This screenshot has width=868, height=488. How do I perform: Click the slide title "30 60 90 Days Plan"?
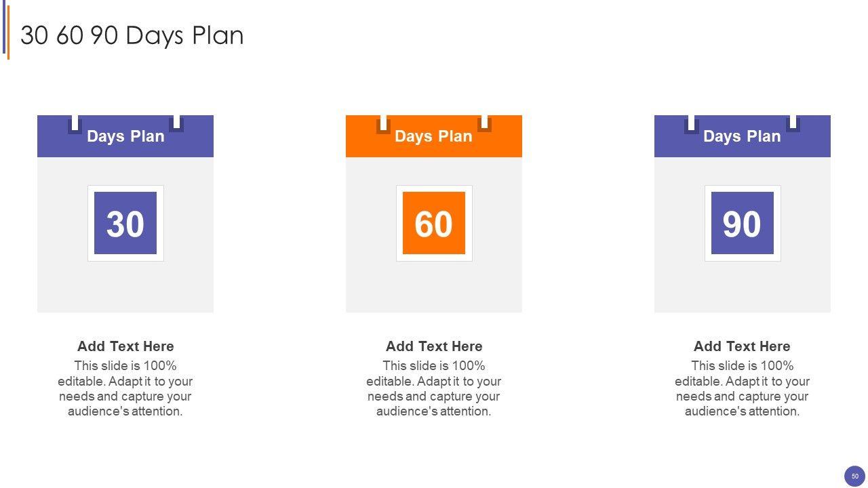(132, 35)
